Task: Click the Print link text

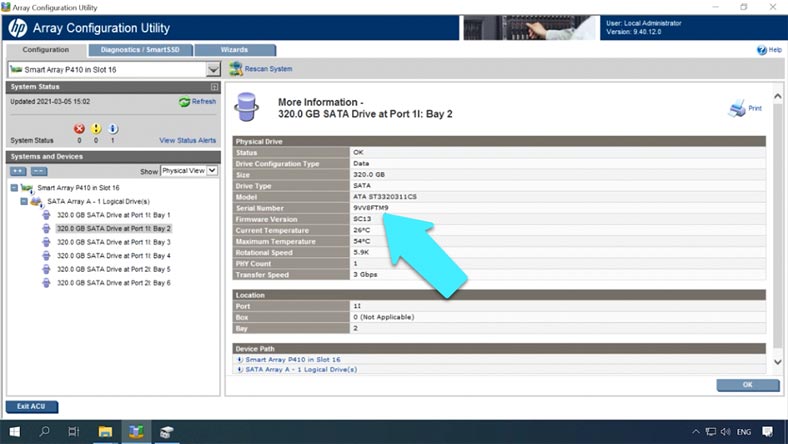Action: pyautogui.click(x=755, y=108)
